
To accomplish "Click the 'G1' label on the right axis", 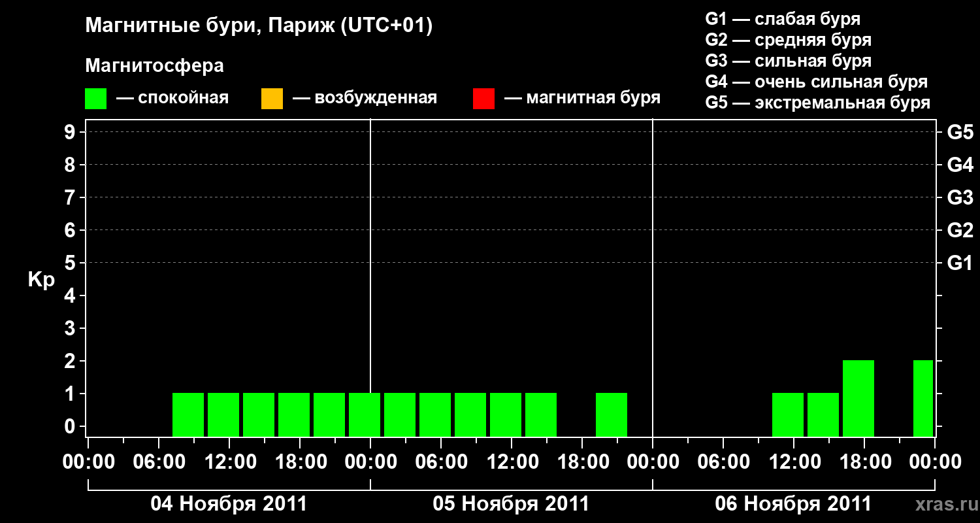I will [960, 263].
